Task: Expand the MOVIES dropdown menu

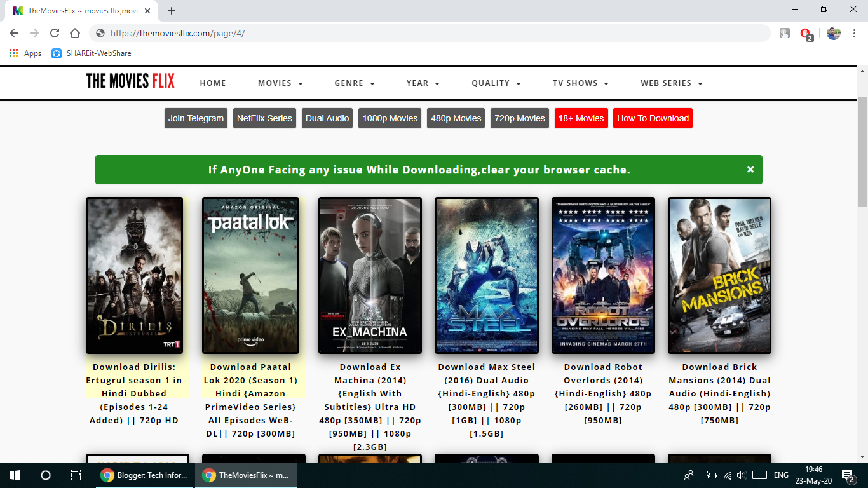Action: [280, 83]
